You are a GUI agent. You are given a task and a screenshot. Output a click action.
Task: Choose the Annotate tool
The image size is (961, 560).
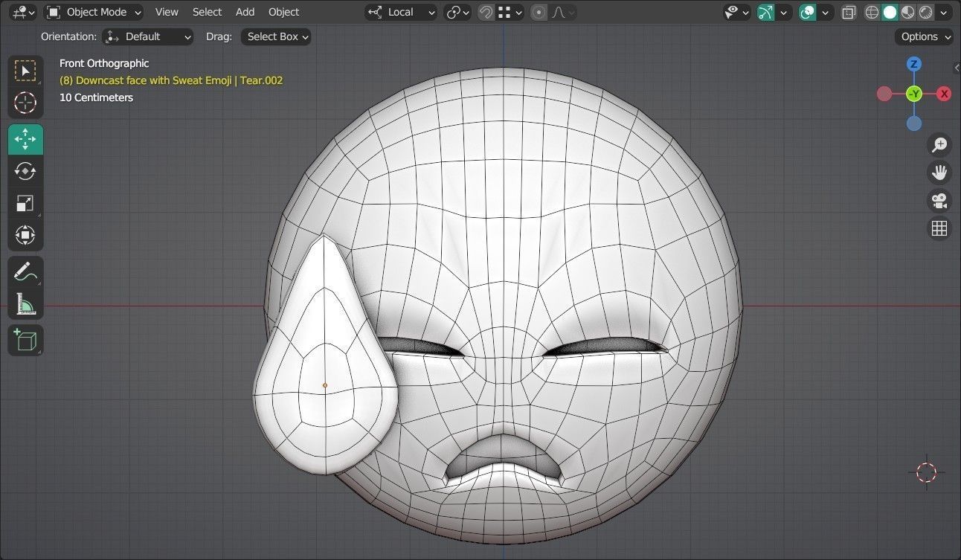[25, 271]
